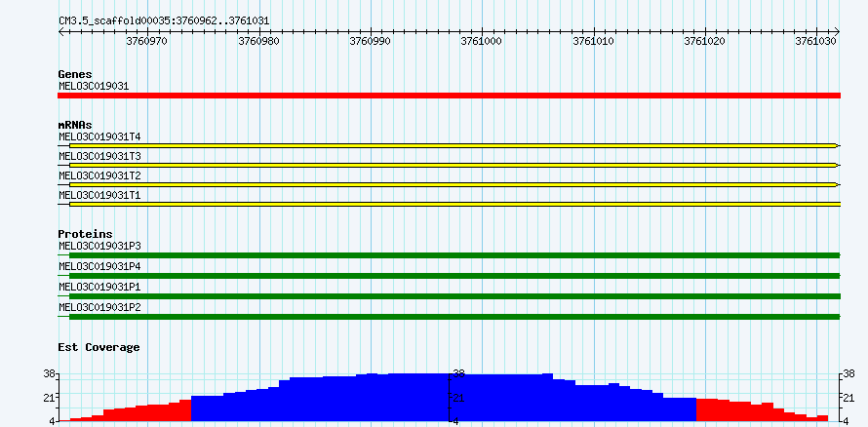Click the right arrow of the ruler
The height and width of the screenshot is (427, 868).
coord(837,31)
